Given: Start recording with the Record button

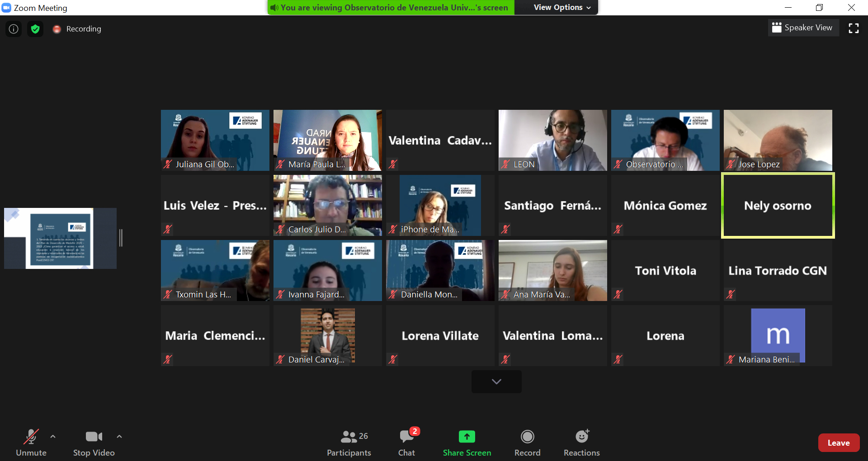Looking at the screenshot, I should [527, 442].
